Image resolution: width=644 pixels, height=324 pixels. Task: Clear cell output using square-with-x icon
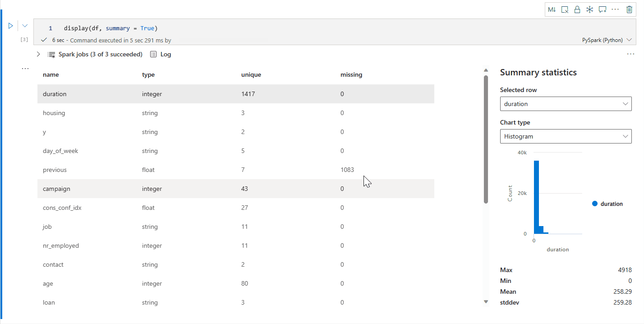click(x=565, y=9)
